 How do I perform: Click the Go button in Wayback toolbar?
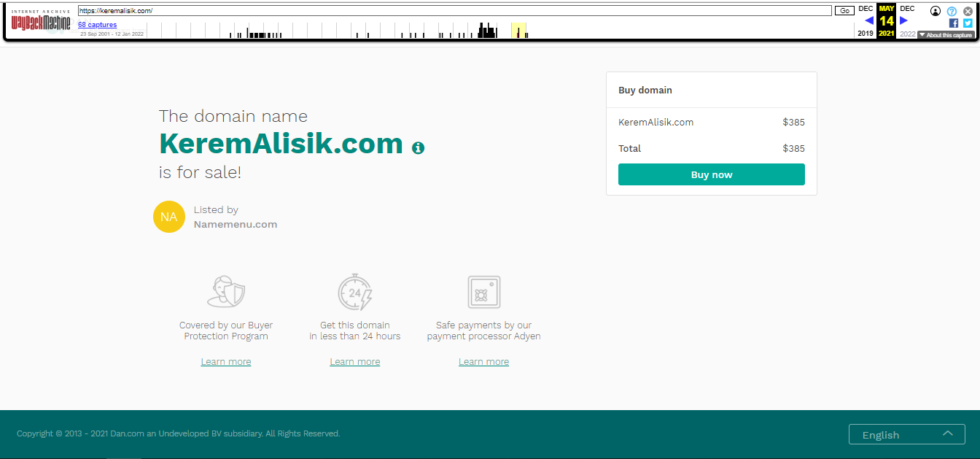[x=844, y=10]
